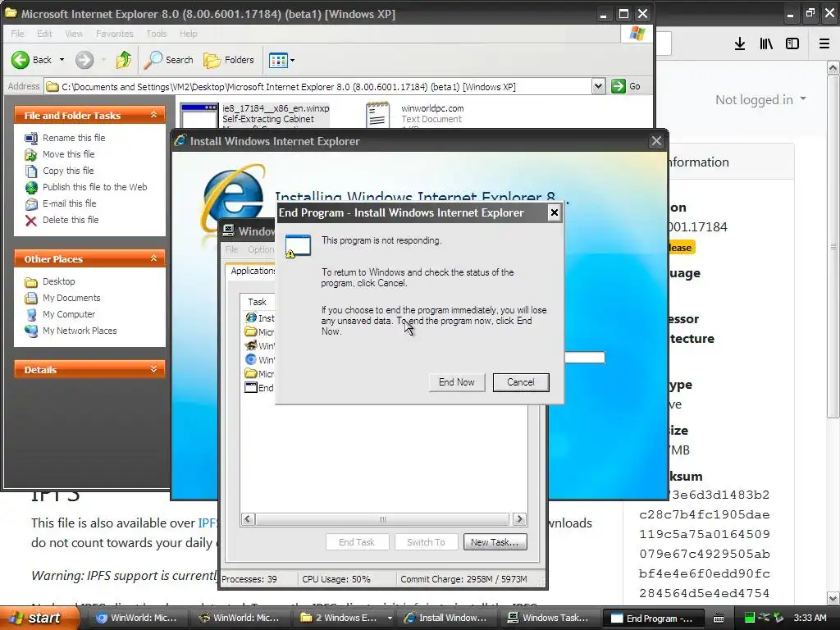Click green CPU meter tray icon

(x=750, y=619)
